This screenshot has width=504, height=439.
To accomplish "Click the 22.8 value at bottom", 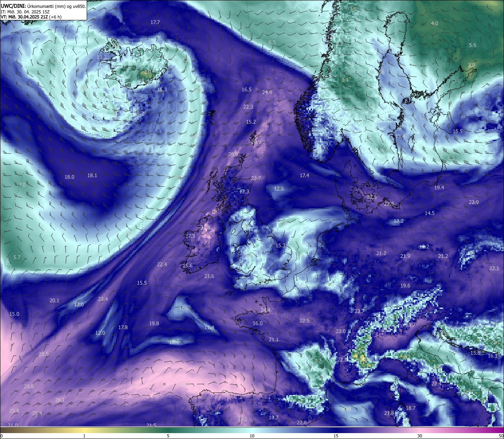I will (302, 423).
